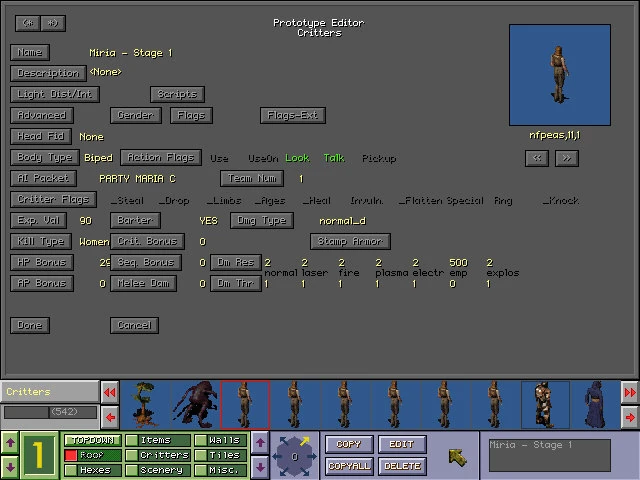The height and width of the screenshot is (480, 640).
Task: Select the giant ant critter thumbnail
Action: 196,404
